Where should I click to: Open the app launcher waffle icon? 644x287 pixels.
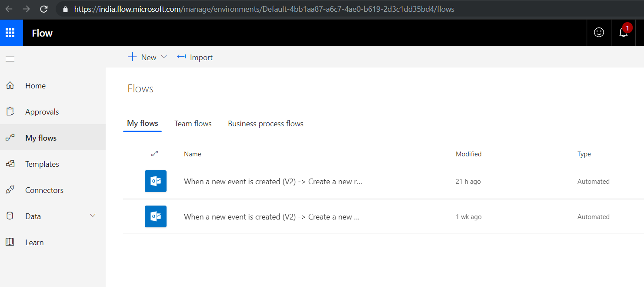10,33
